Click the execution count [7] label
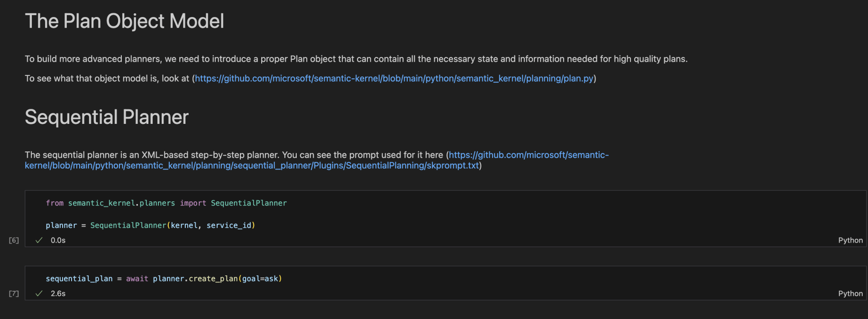Viewport: 868px width, 319px height. click(x=14, y=293)
